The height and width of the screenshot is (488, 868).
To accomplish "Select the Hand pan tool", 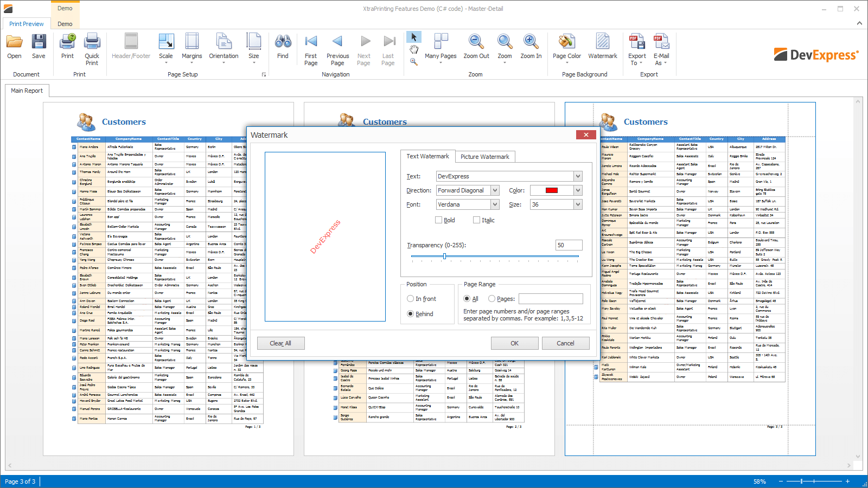I will click(x=413, y=49).
